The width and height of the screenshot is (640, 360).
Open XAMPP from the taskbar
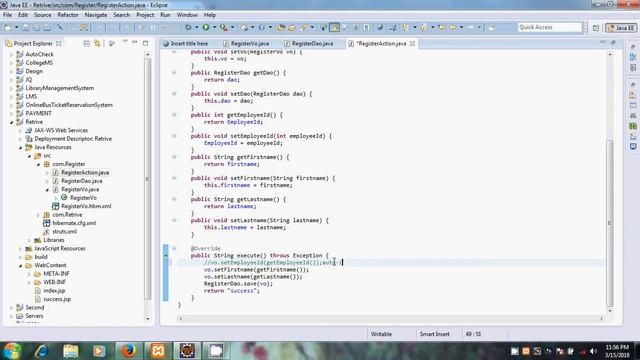[158, 351]
